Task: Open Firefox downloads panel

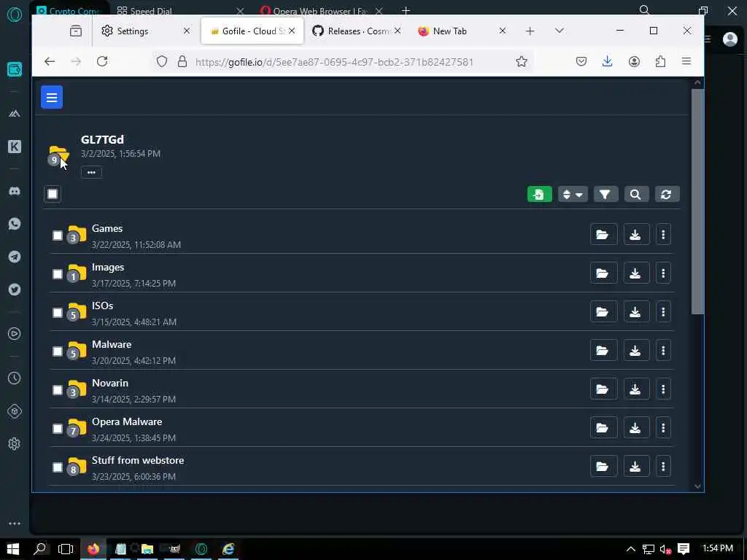Action: tap(607, 61)
